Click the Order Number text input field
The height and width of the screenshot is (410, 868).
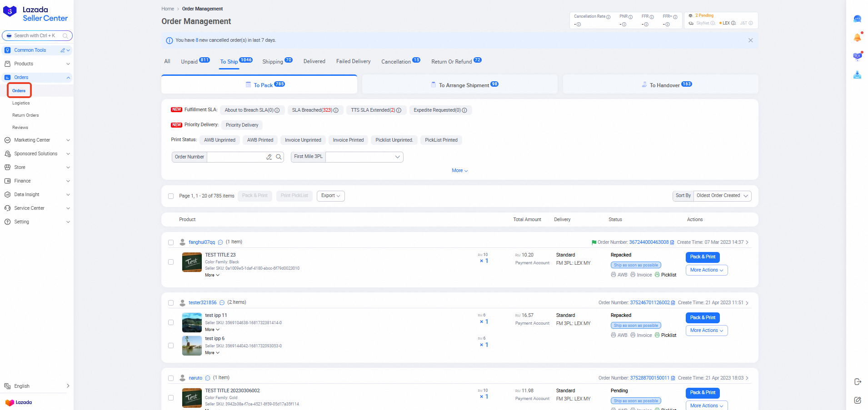point(236,157)
